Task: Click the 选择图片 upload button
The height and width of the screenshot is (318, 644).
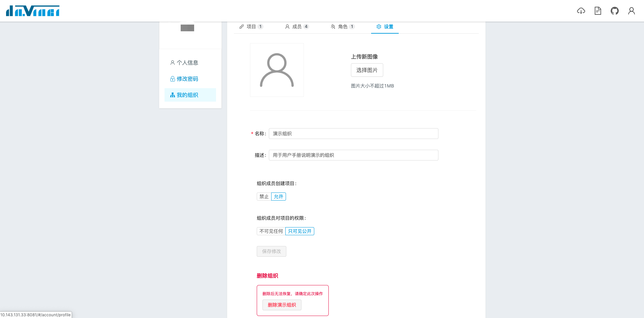Action: coord(367,70)
